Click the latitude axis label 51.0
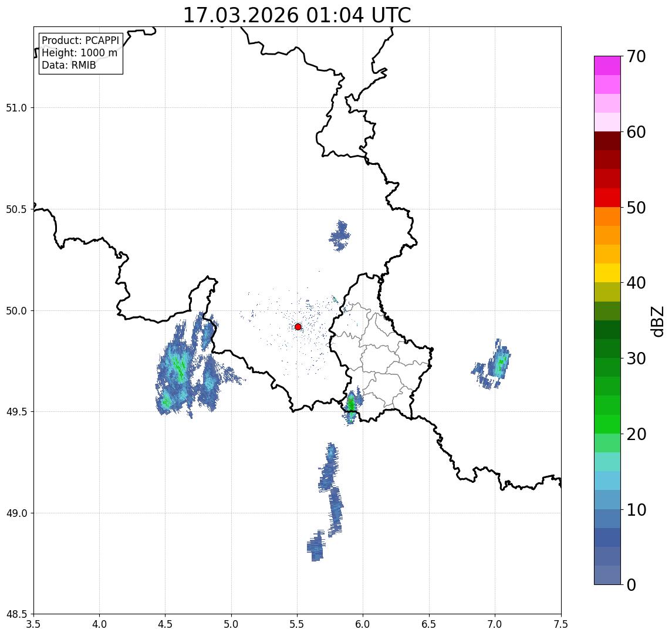The width and height of the screenshot is (672, 636). 16,108
